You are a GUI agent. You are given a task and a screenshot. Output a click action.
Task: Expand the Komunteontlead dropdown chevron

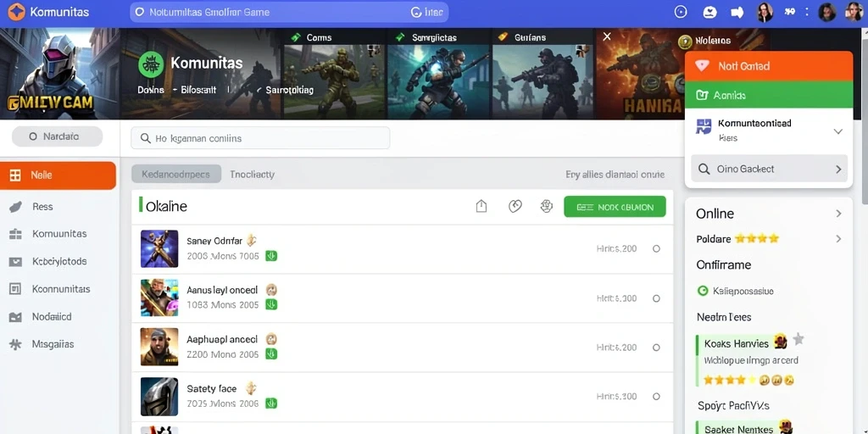pyautogui.click(x=838, y=131)
